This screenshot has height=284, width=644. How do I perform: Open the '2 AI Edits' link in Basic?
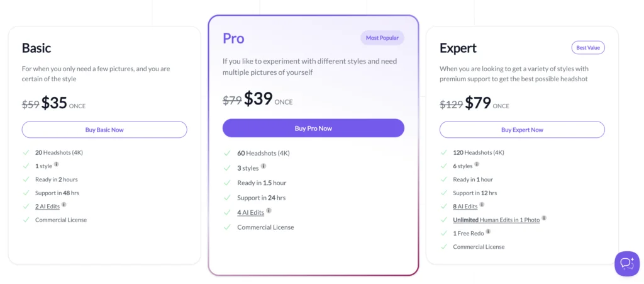coord(47,206)
